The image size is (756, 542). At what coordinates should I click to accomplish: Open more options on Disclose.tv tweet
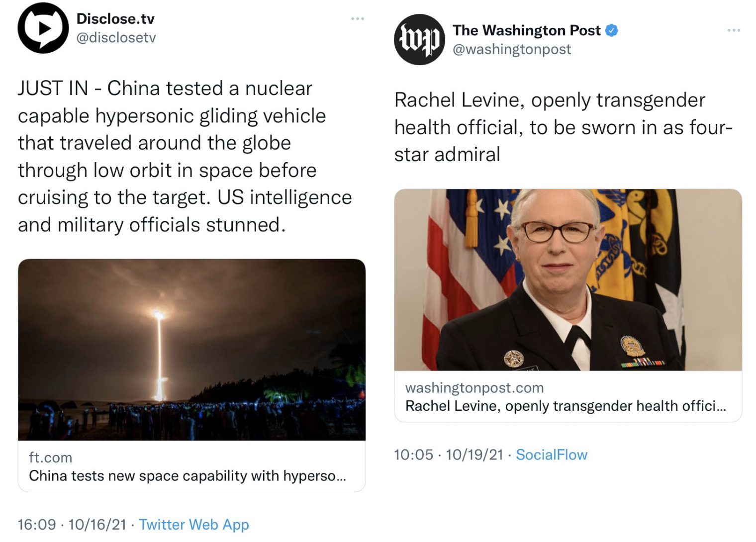point(358,18)
